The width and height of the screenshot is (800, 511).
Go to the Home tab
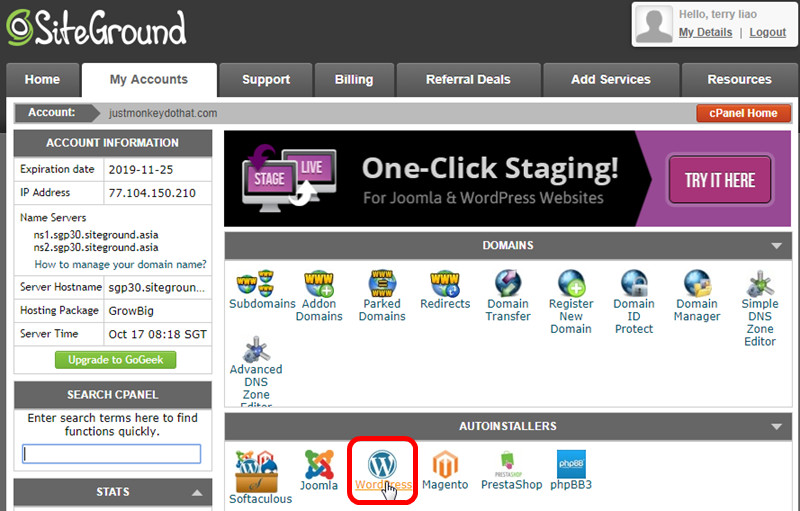tap(42, 80)
